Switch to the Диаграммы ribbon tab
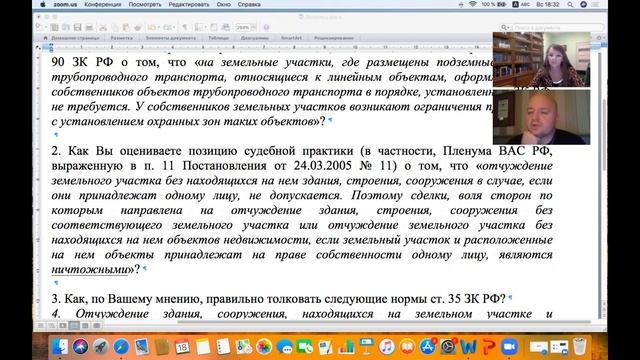 pyautogui.click(x=255, y=38)
